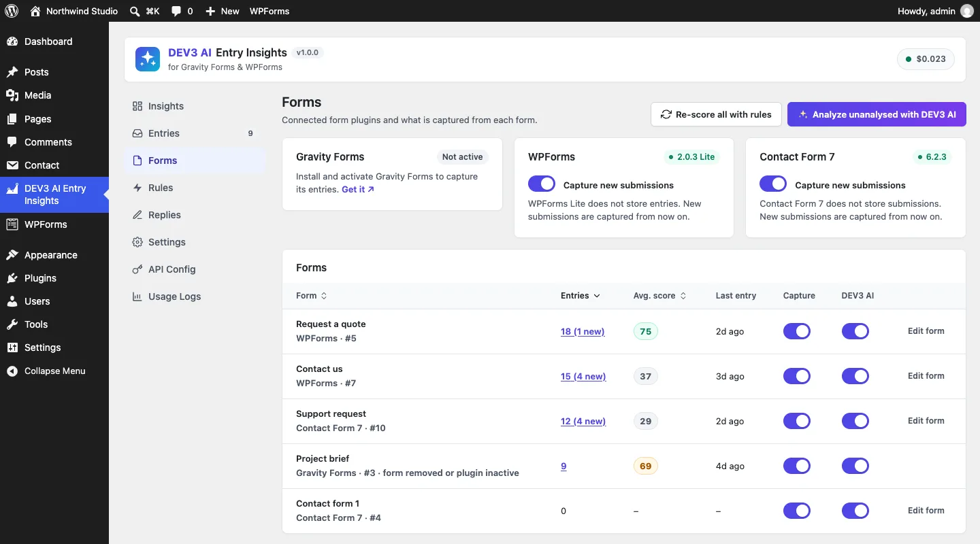Turn off DEV3 AI for Contact us form
Screen dimensions: 980x544
[855, 376]
